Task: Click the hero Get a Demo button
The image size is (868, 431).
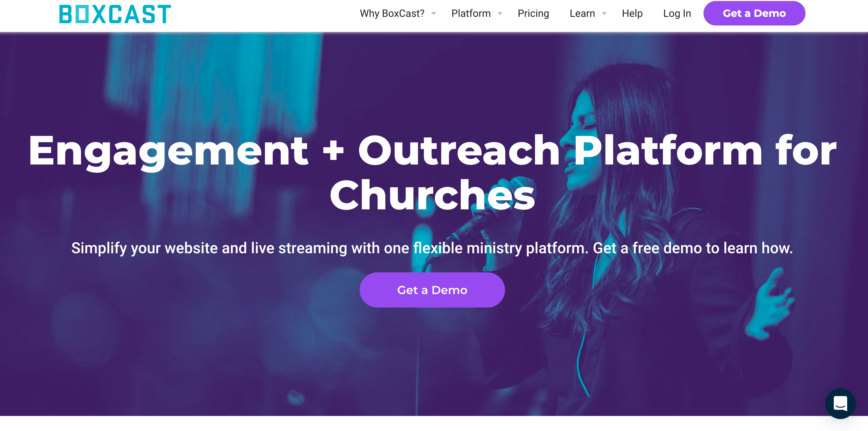Action: tap(432, 290)
